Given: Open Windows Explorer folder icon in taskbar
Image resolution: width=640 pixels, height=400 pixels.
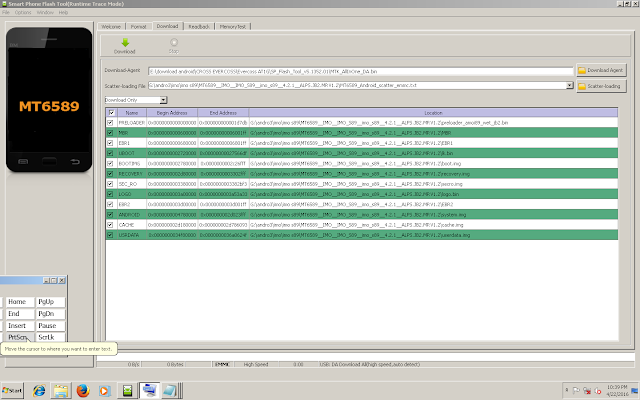Looking at the screenshot, I should click(61, 391).
